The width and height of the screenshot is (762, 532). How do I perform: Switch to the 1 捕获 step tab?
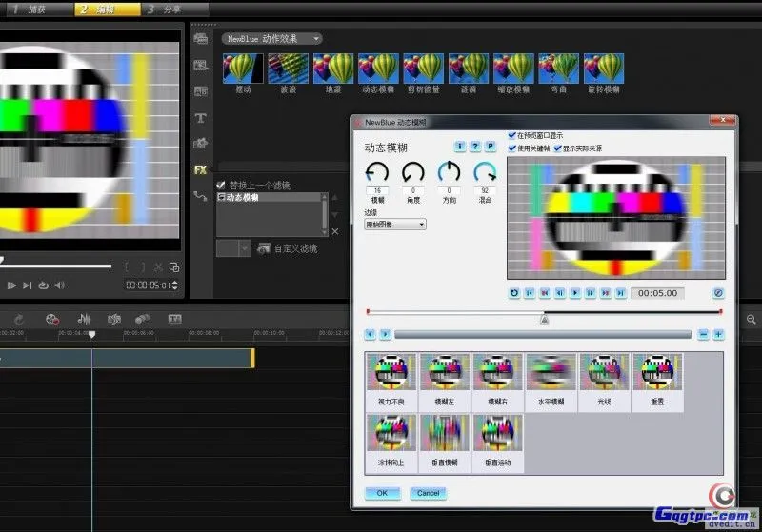[32, 9]
